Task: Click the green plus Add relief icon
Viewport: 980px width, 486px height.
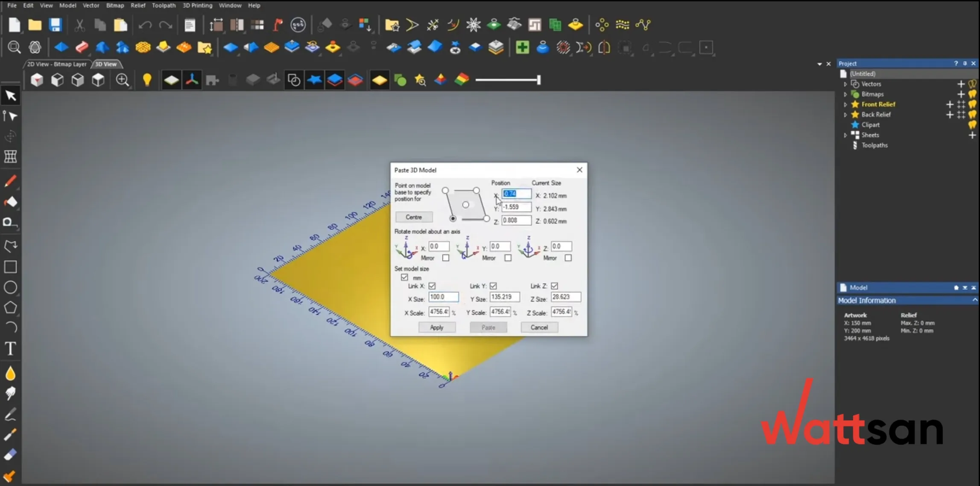Action: pos(522,47)
